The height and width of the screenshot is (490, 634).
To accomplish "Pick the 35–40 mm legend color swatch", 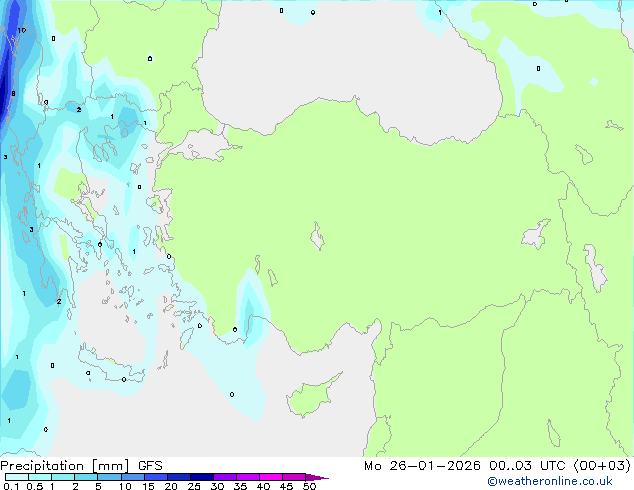I will 248,477.
